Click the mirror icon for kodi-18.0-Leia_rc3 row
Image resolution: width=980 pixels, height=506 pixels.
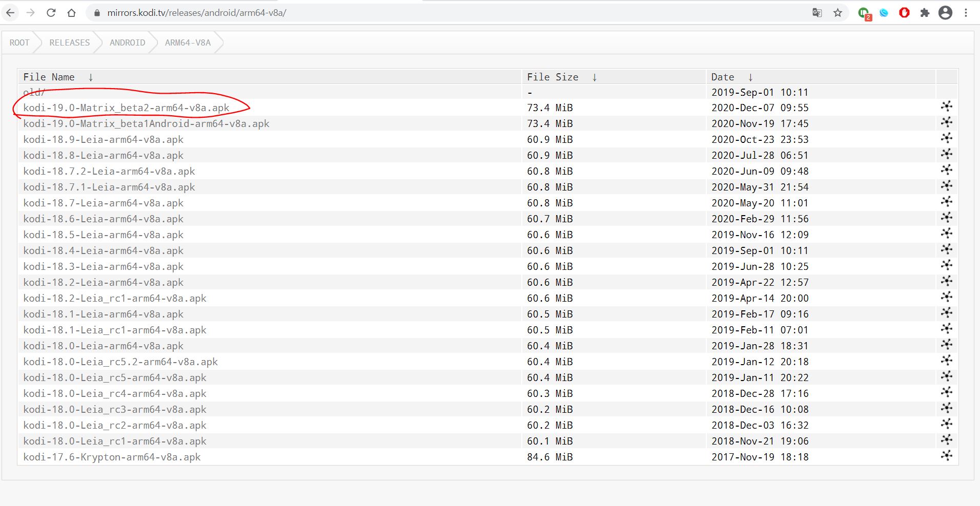point(947,408)
